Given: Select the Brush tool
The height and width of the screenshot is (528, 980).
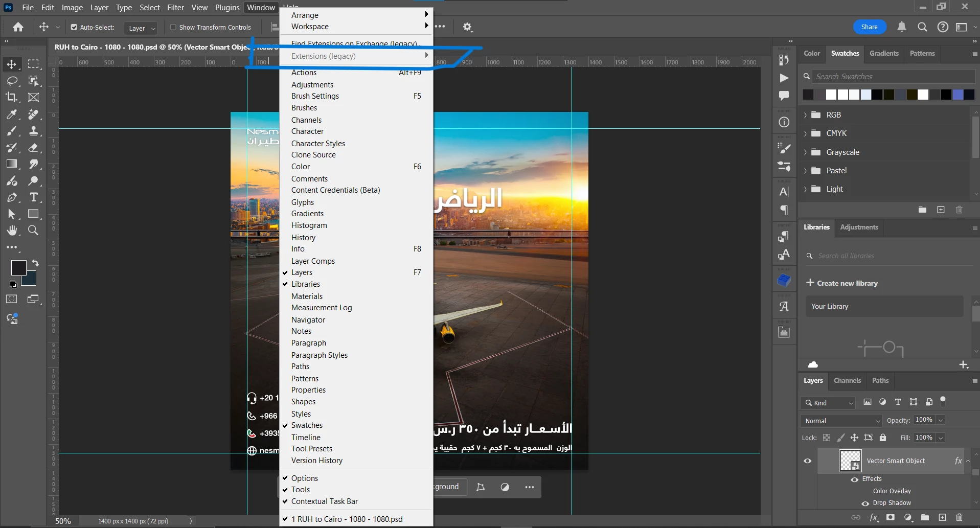Looking at the screenshot, I should 11,131.
